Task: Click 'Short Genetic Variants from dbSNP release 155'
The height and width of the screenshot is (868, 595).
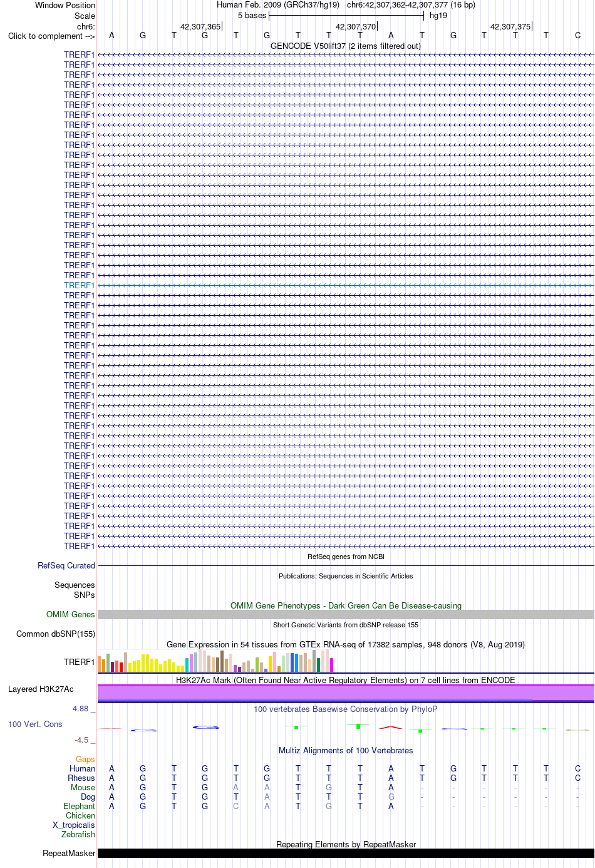Action: point(346,625)
